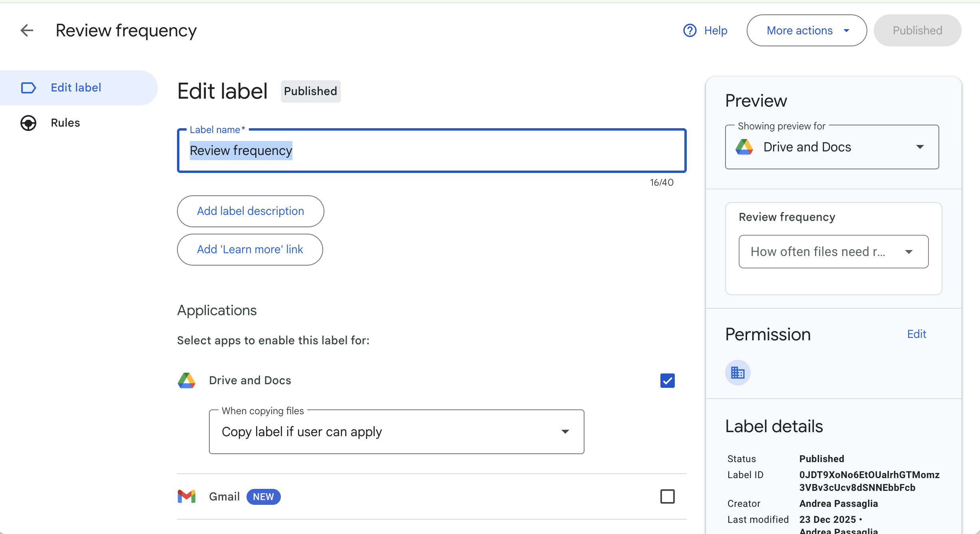Click the Edit label tag icon
This screenshot has height=534, width=980.
[28, 88]
